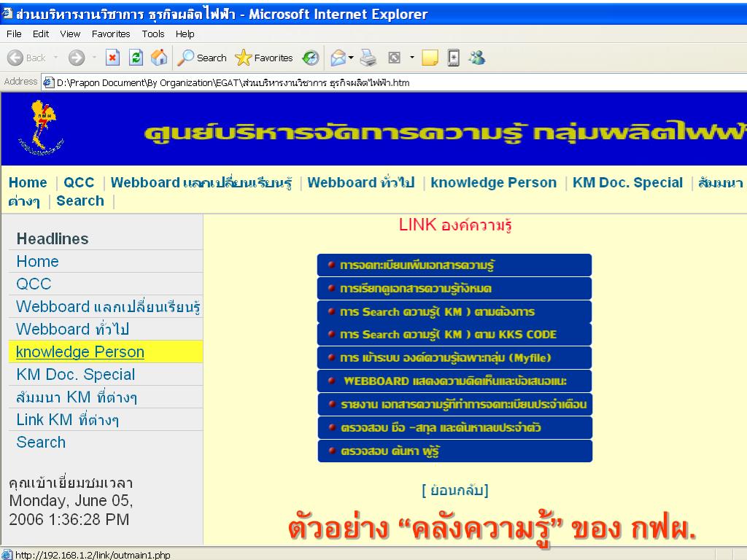Screen dimensions: 747x560
Task: Open Webboard แลกเปลี่ยนเรียนรู้ in top navigation
Action: pyautogui.click(x=201, y=182)
